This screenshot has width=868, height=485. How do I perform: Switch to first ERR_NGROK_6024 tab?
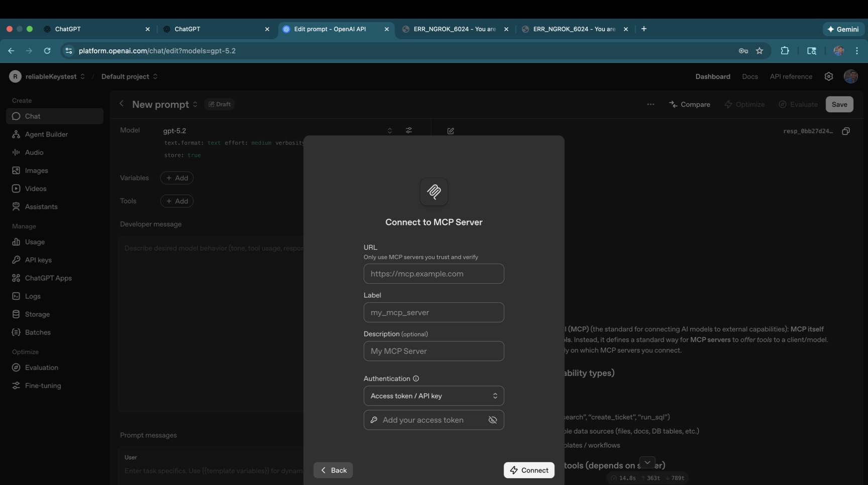pos(456,29)
